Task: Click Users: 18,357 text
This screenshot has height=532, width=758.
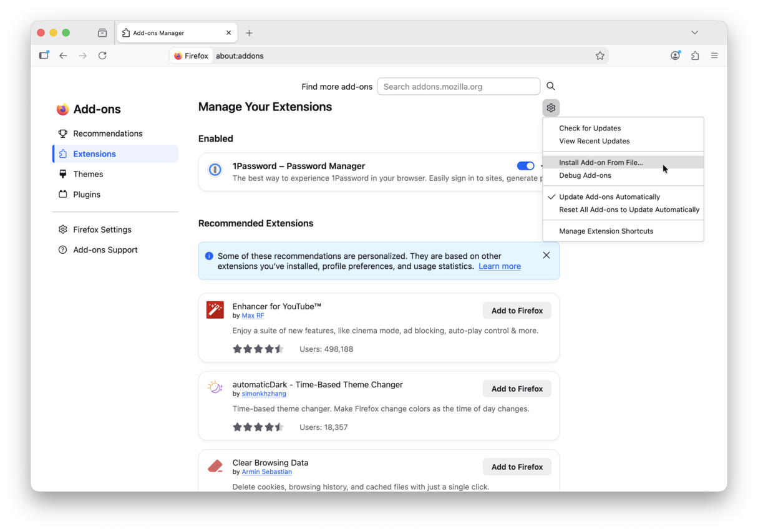Action: 324,427
